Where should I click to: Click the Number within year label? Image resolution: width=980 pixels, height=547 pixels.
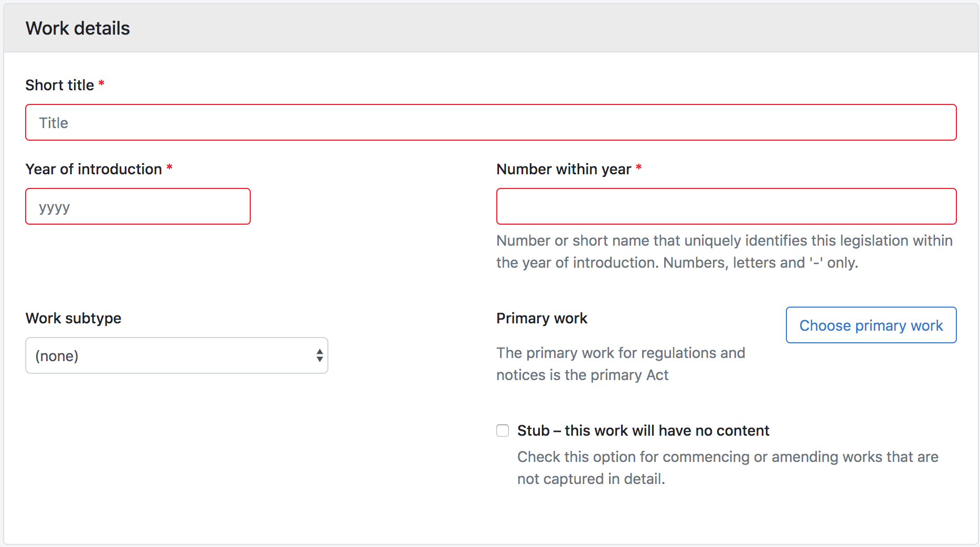(563, 169)
